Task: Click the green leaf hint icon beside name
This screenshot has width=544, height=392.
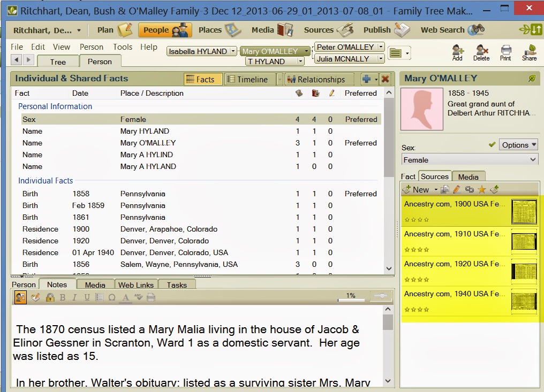Action: [x=532, y=78]
